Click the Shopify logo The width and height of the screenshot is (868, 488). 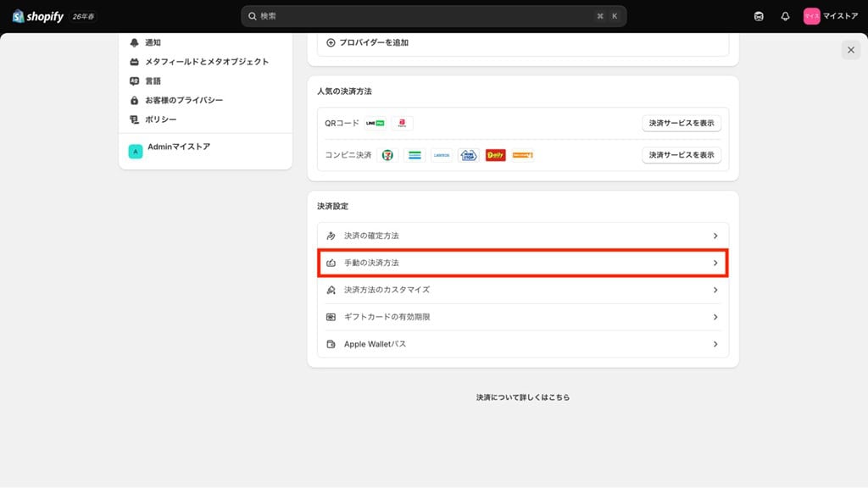(x=37, y=16)
